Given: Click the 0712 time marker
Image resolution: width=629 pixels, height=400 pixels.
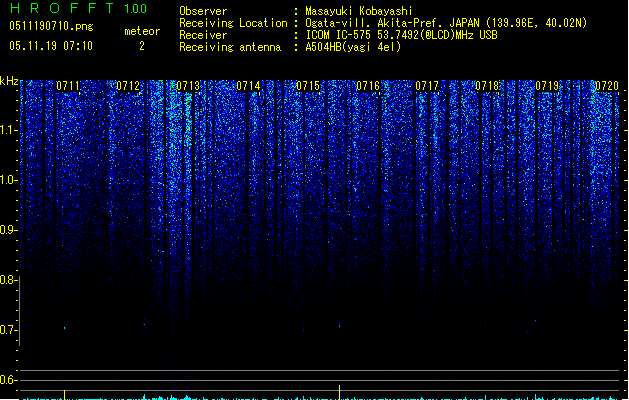Looking at the screenshot, I should click(128, 86).
